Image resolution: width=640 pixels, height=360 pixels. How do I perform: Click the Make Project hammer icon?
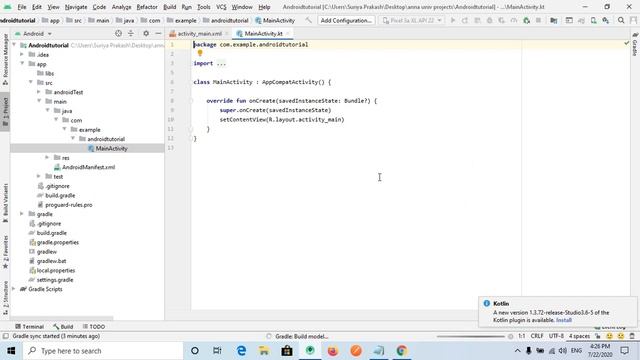click(x=309, y=20)
